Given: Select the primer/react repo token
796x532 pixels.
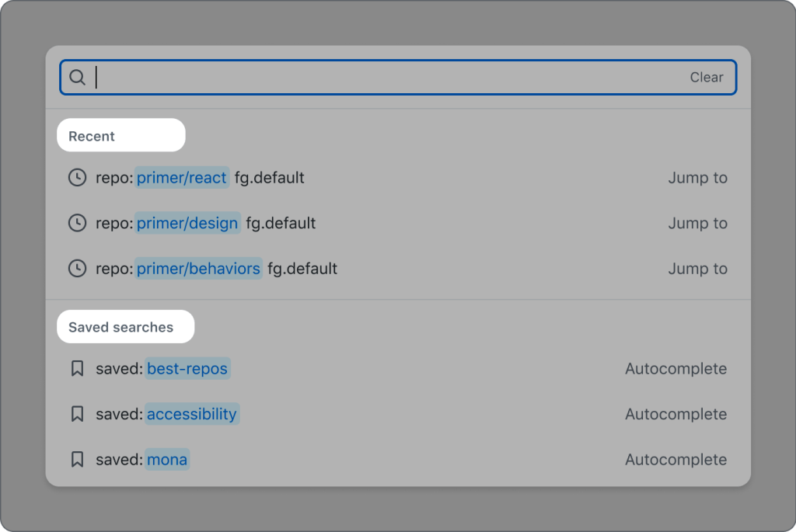Looking at the screenshot, I should pyautogui.click(x=182, y=178).
